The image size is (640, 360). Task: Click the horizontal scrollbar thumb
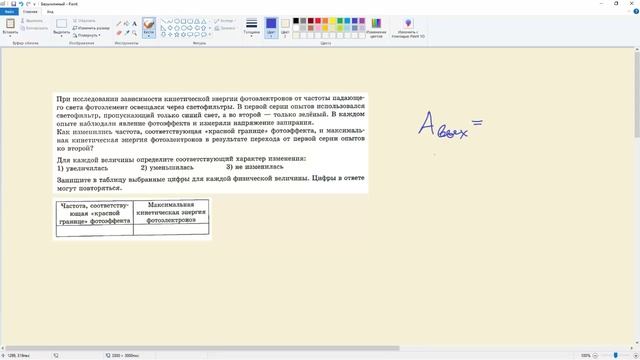(x=202, y=348)
